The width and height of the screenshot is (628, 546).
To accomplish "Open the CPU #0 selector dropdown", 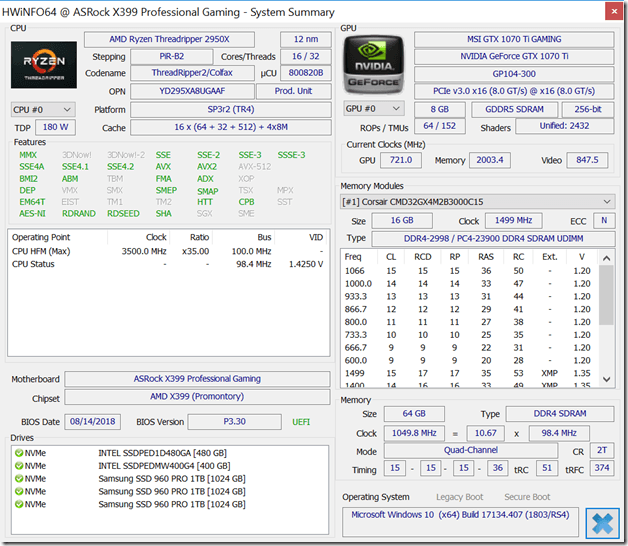I will (43, 110).
